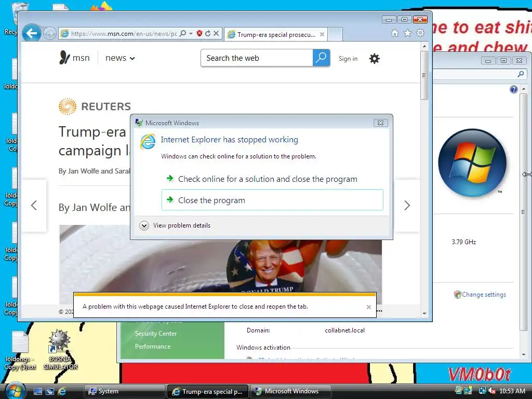Click the IE back arrow button
The height and width of the screenshot is (399, 532).
coord(32,33)
